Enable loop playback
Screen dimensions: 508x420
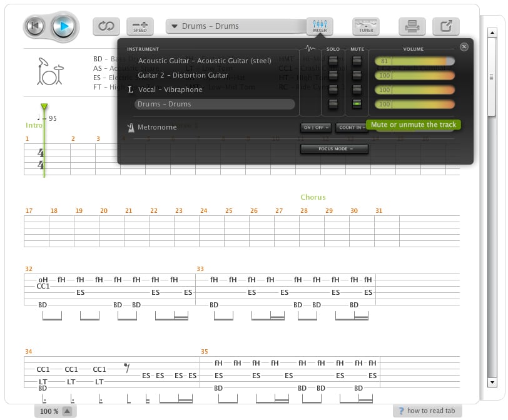coord(106,27)
